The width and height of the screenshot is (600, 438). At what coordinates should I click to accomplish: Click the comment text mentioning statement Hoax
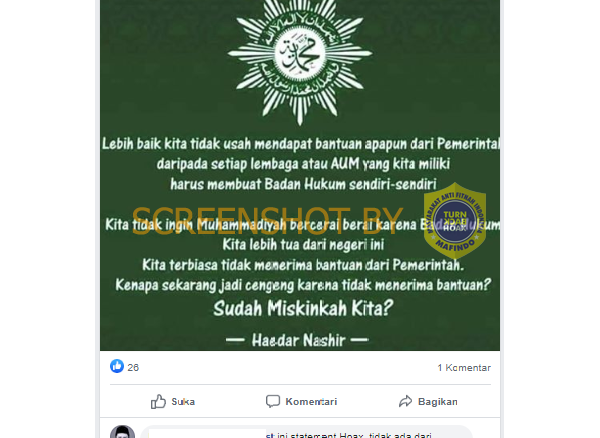tap(349, 435)
